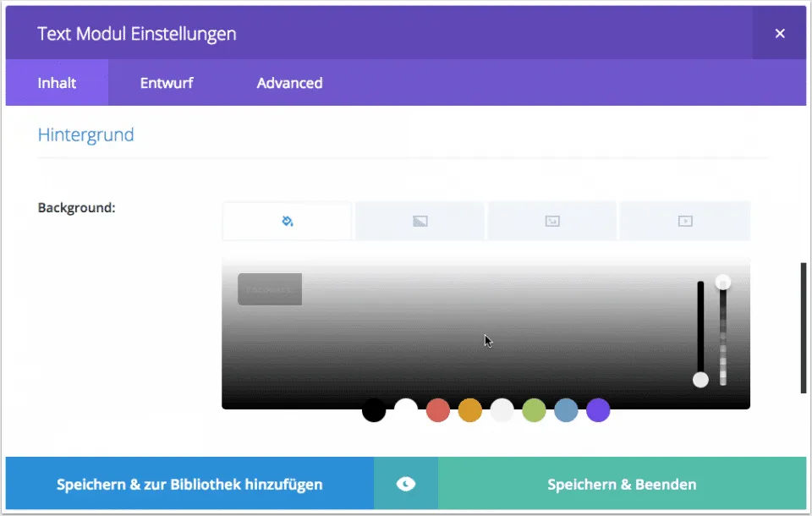Screen dimensions: 812x516
Task: Open the Entwurf tab
Action: [x=167, y=83]
